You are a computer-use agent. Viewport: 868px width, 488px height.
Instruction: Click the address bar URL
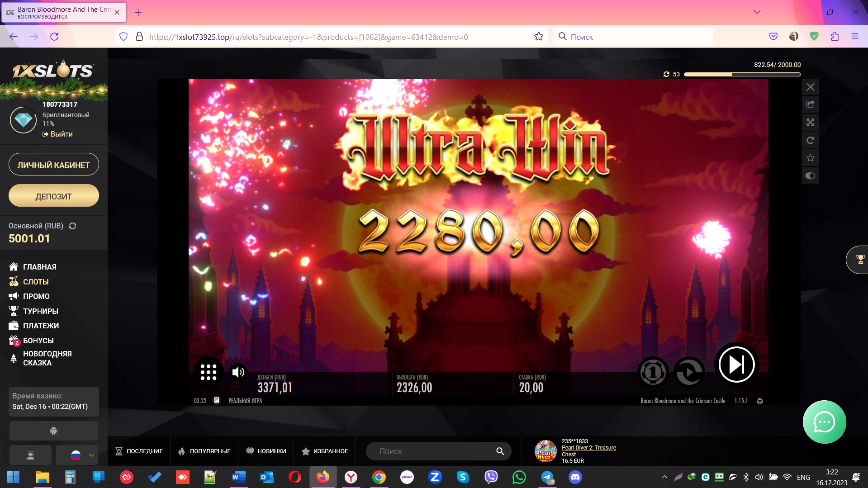(x=308, y=37)
